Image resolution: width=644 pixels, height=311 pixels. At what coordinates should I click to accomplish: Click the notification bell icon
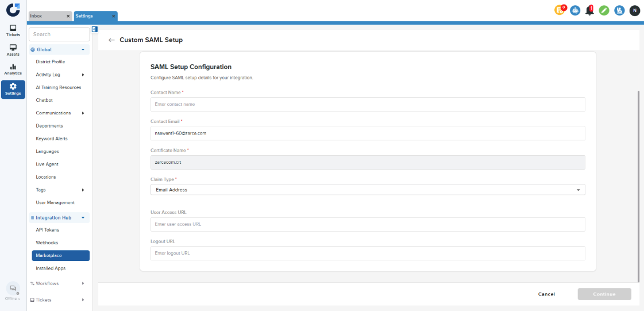pyautogui.click(x=589, y=10)
